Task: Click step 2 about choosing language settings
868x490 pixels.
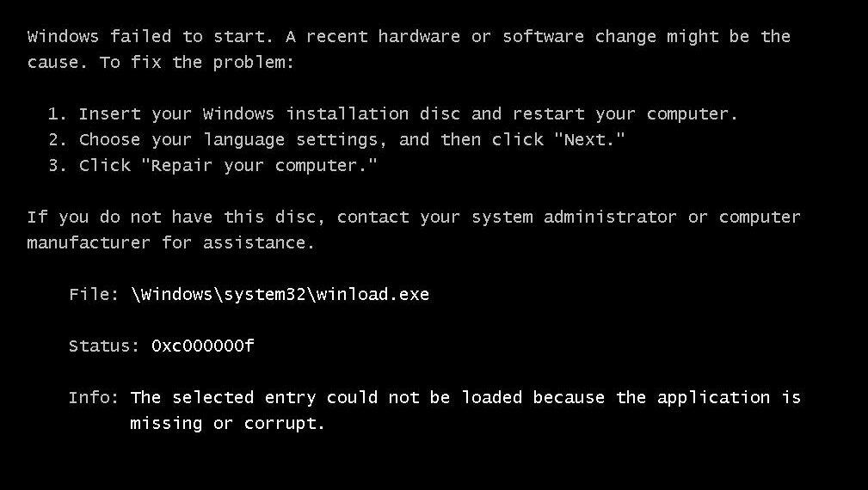Action: pyautogui.click(x=336, y=139)
